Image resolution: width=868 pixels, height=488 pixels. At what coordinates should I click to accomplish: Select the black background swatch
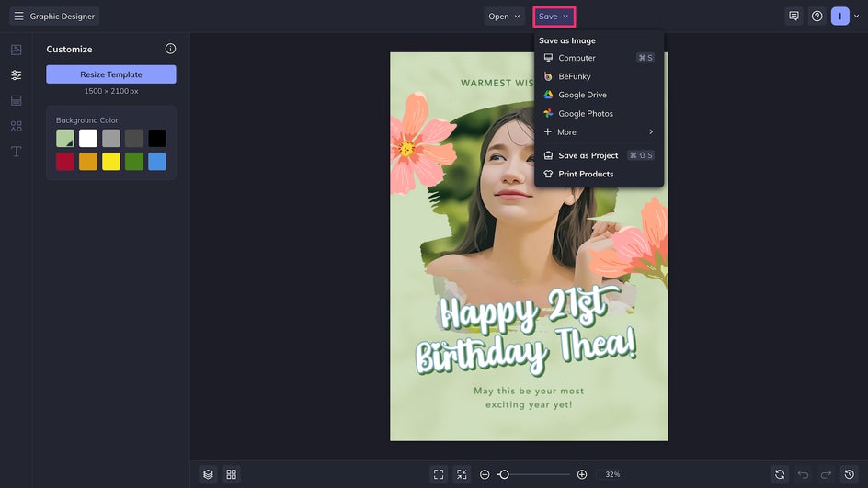[x=157, y=139]
